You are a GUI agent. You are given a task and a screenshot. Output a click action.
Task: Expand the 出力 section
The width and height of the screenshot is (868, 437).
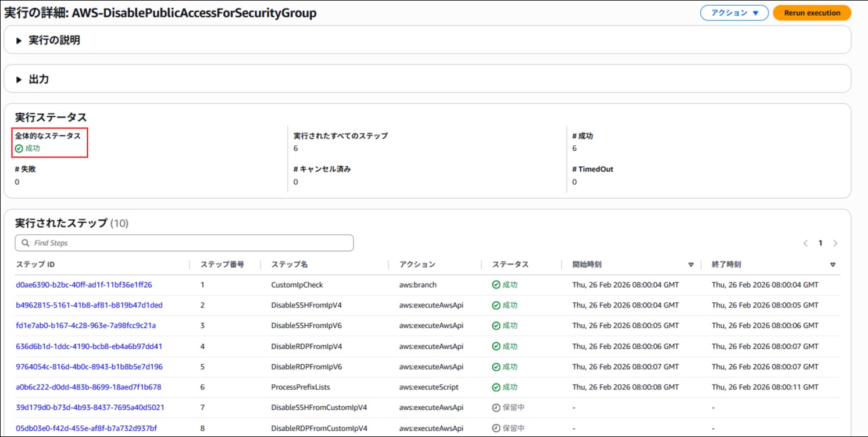pyautogui.click(x=19, y=80)
